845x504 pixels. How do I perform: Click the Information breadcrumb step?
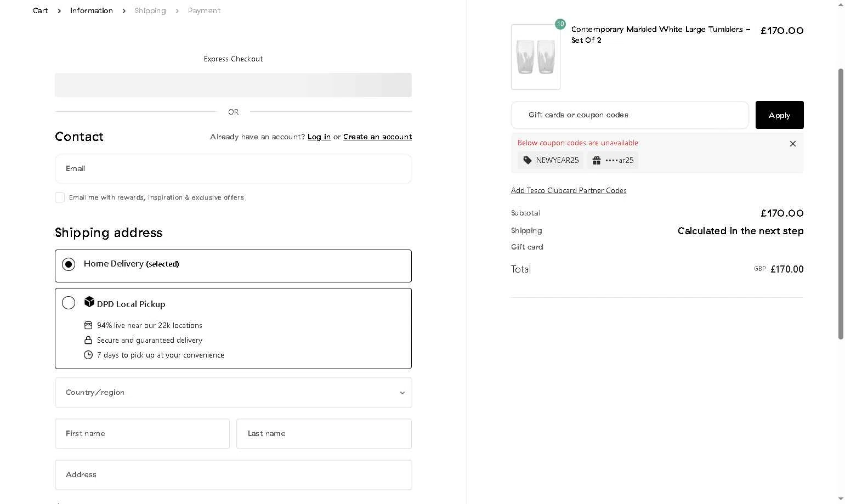(91, 10)
